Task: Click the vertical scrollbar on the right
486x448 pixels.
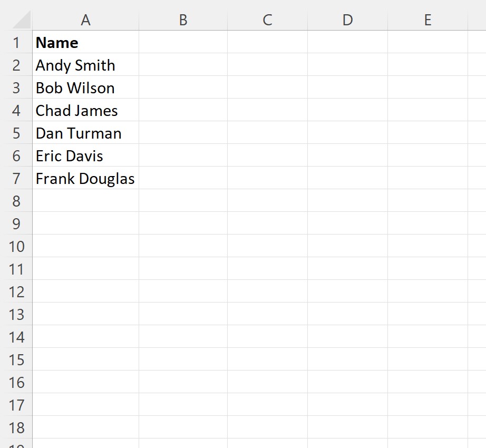Action: click(483, 211)
